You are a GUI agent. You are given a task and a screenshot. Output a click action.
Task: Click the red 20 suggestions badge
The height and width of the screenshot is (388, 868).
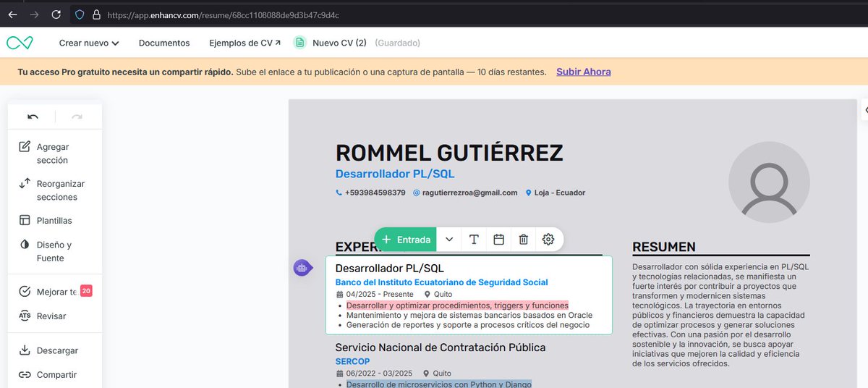(86, 291)
